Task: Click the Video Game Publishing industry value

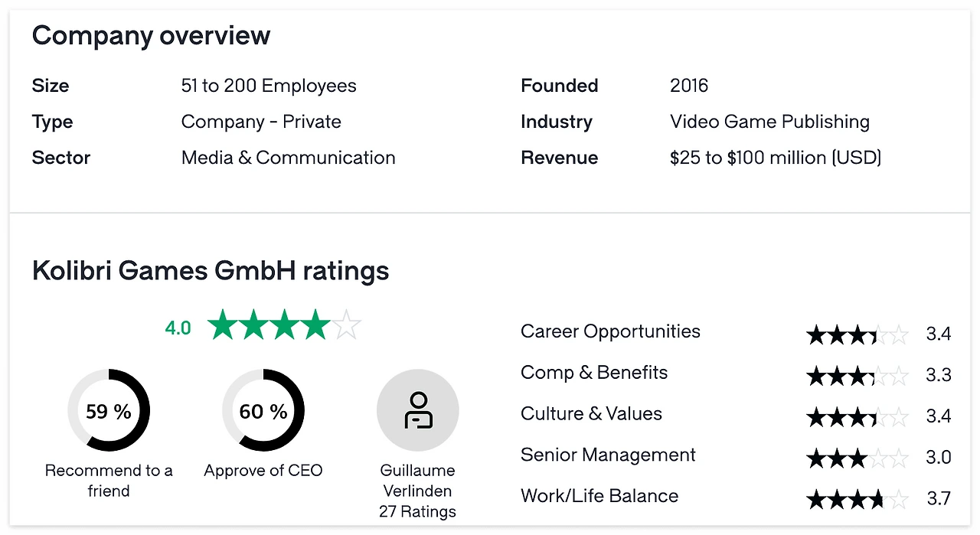Action: [x=769, y=122]
